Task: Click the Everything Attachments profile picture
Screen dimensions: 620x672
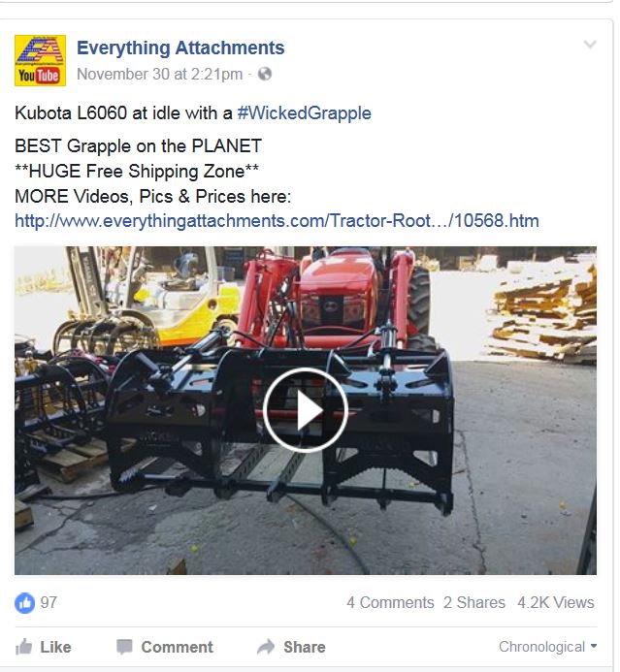Action: [x=40, y=60]
